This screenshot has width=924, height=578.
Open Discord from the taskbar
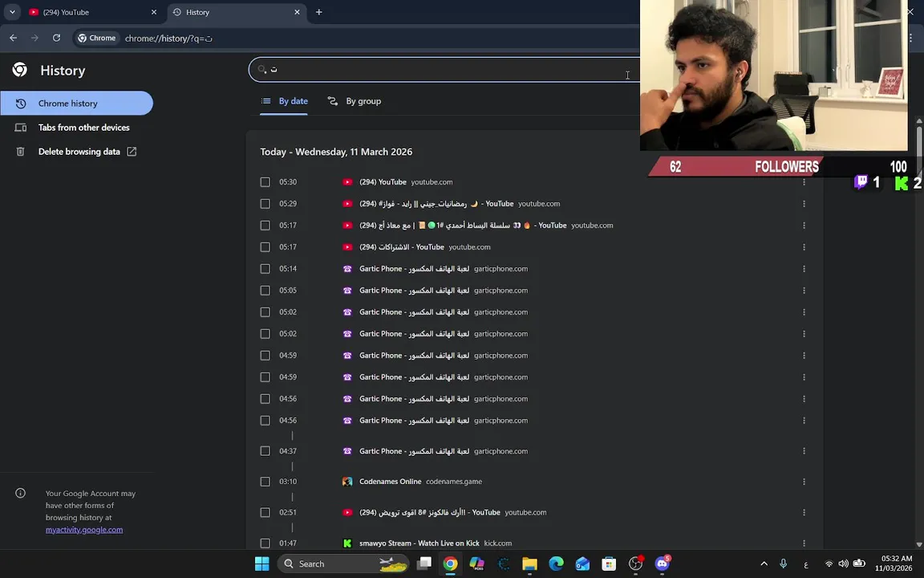click(x=663, y=564)
